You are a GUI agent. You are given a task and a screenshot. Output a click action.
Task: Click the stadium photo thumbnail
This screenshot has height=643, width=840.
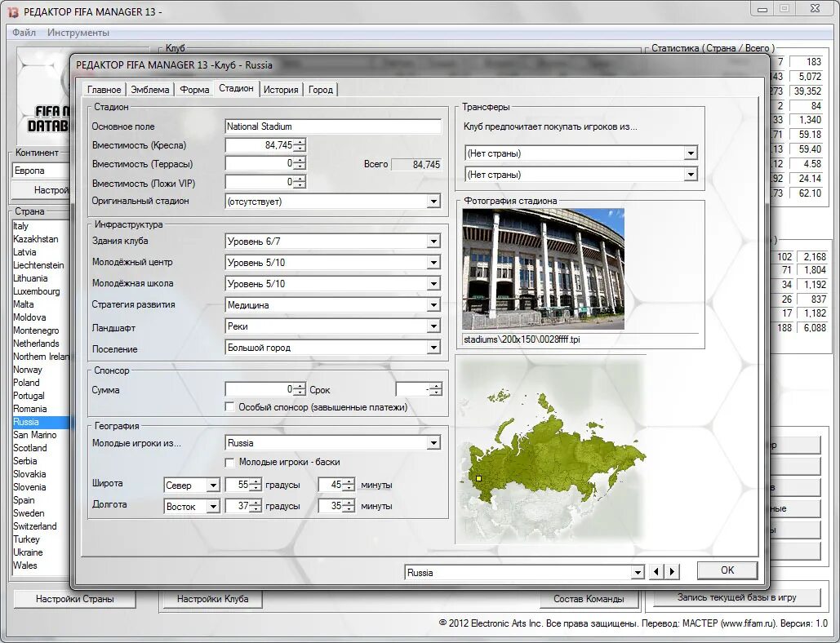(543, 268)
